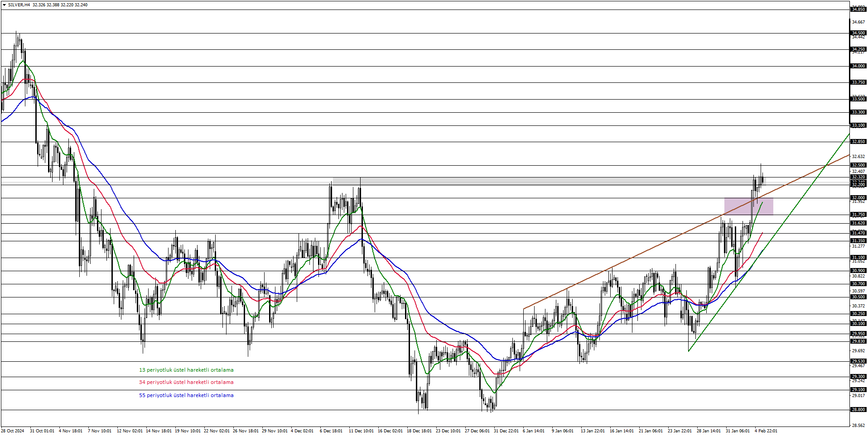Click the 4 Feb 22:01 date label

tap(766, 431)
